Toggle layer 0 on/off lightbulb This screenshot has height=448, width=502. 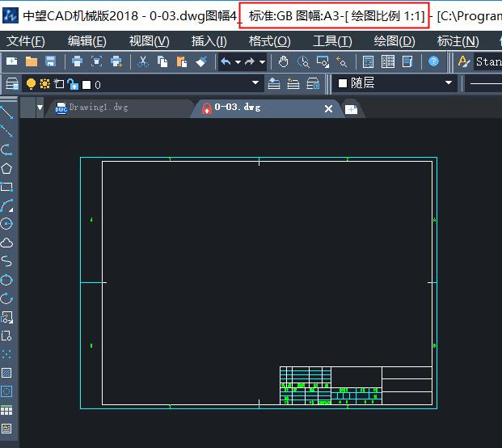(x=32, y=84)
